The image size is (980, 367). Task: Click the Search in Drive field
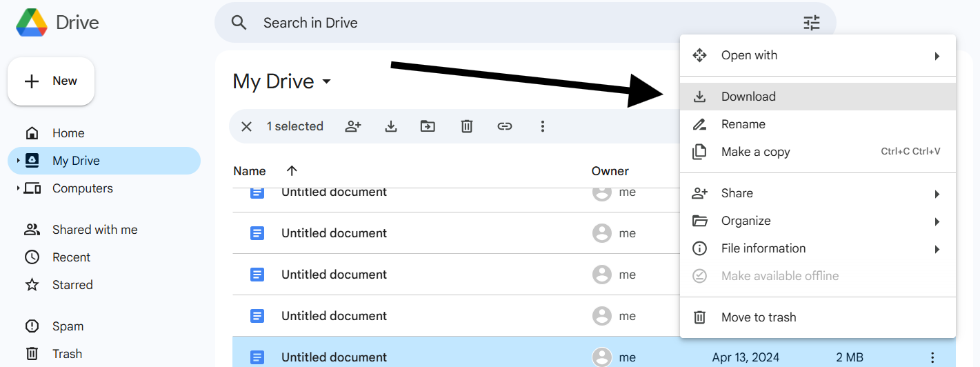pyautogui.click(x=483, y=23)
